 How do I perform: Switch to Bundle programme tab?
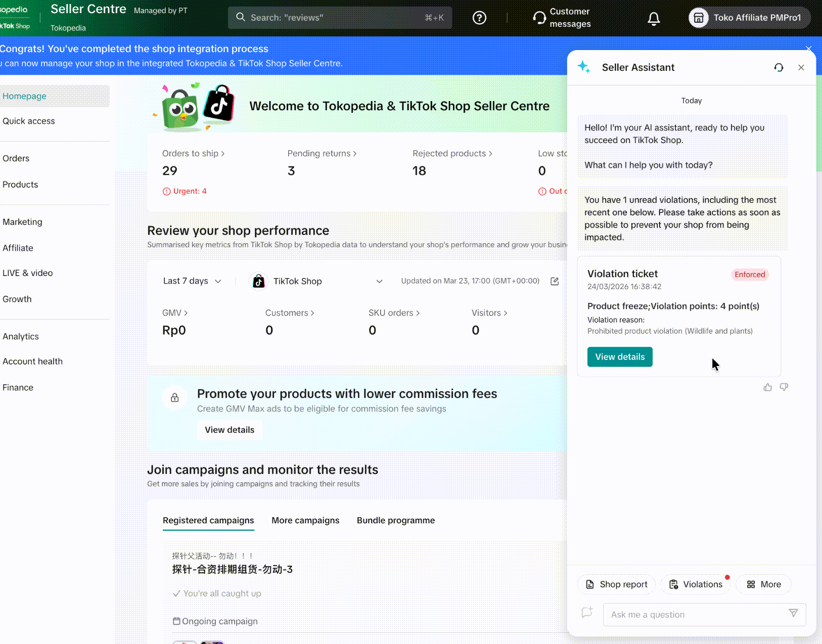point(396,520)
